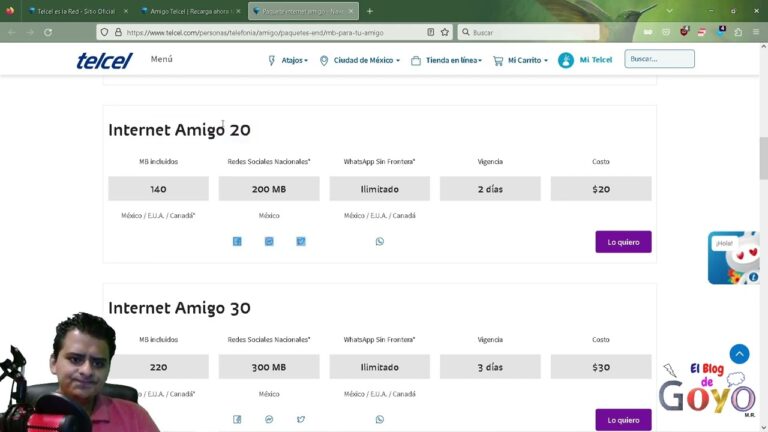Viewport: 768px width, 432px height.
Task: Click the 140 MB incluidos value
Action: click(158, 189)
